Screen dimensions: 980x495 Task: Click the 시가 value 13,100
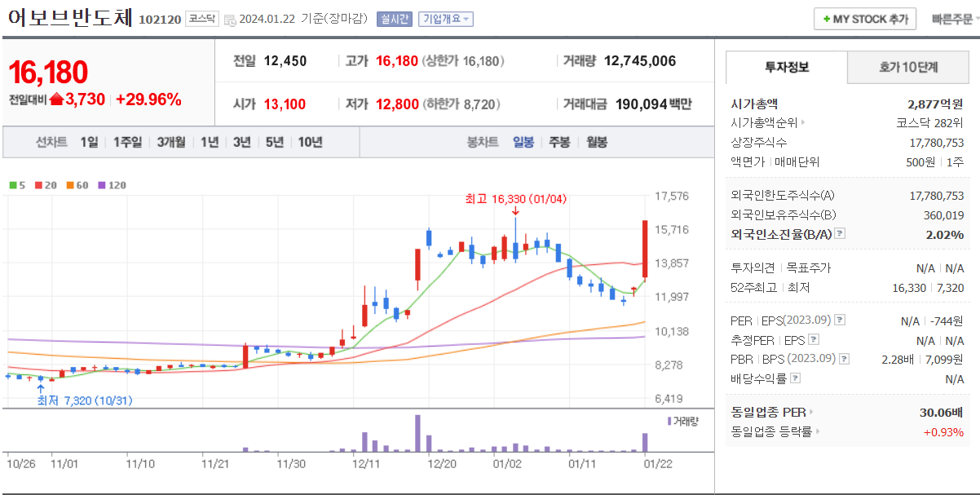(x=285, y=104)
